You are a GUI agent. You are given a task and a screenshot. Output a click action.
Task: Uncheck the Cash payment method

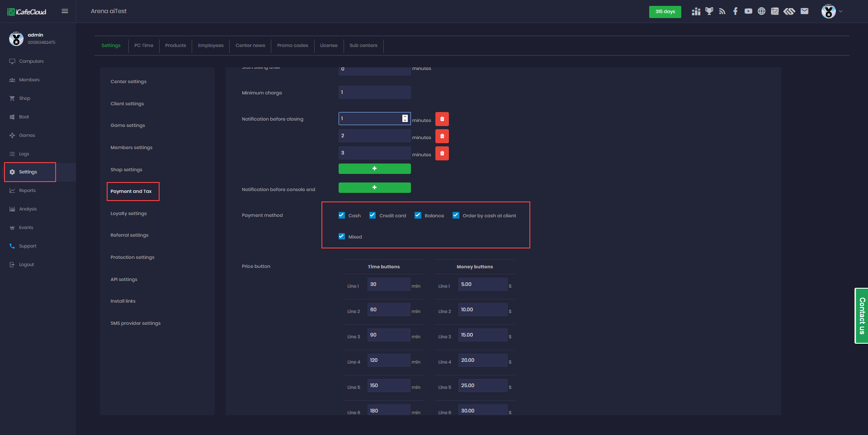tap(342, 215)
